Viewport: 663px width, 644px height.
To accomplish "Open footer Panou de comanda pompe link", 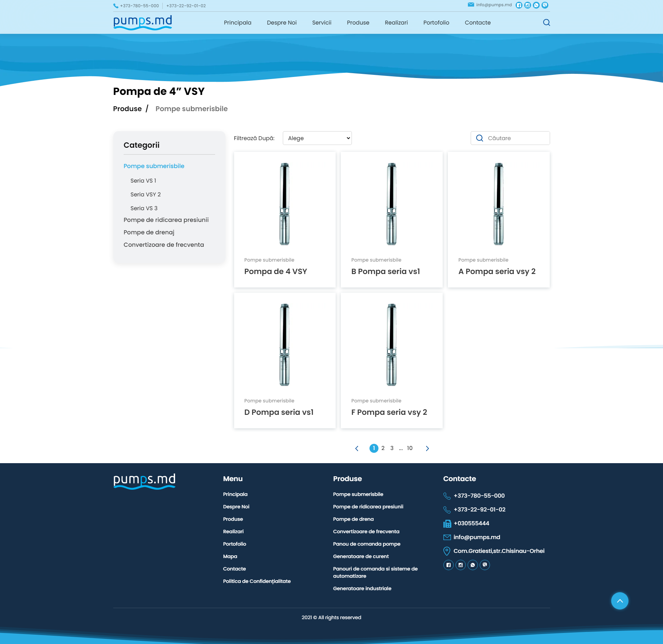I will pyautogui.click(x=366, y=544).
